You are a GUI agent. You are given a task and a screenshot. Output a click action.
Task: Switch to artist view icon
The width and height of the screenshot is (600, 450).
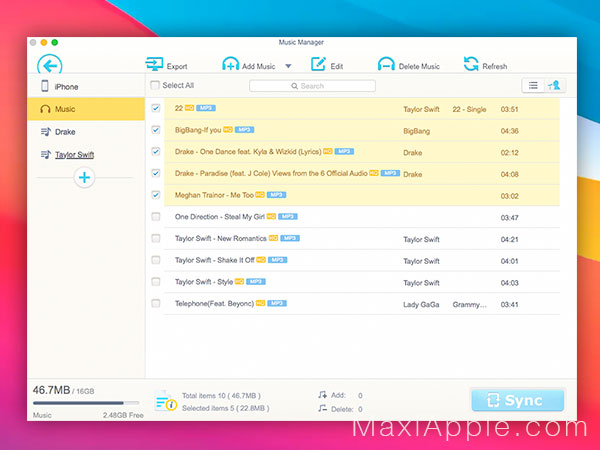[x=554, y=85]
